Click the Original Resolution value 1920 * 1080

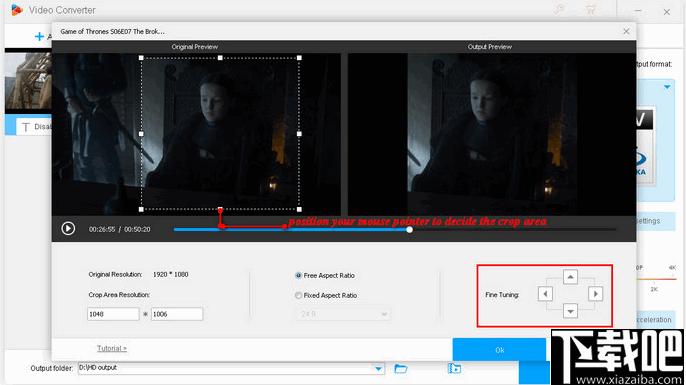[x=171, y=274]
